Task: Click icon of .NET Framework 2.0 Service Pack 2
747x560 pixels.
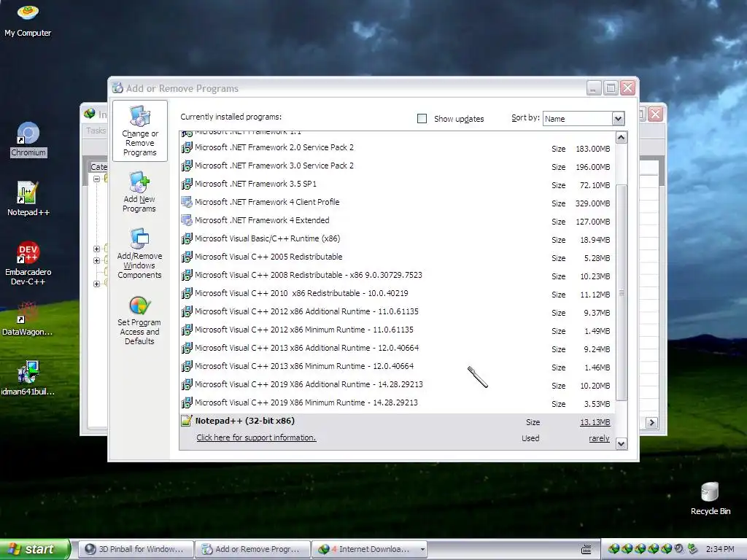Action: (187, 147)
